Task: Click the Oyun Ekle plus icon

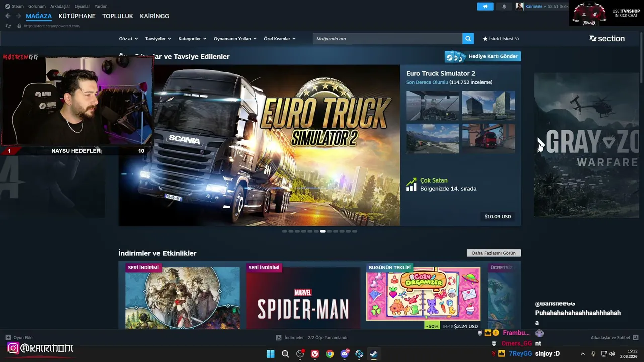Action: coord(8,338)
